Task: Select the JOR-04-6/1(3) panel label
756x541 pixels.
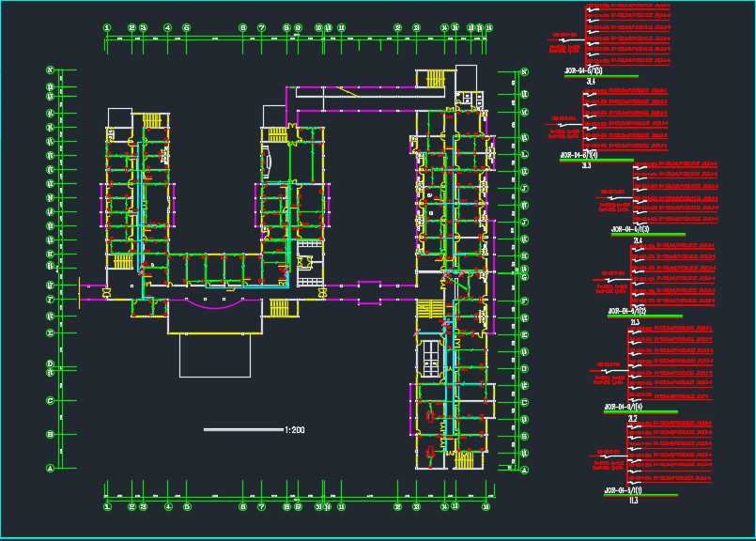Action: pos(630,229)
